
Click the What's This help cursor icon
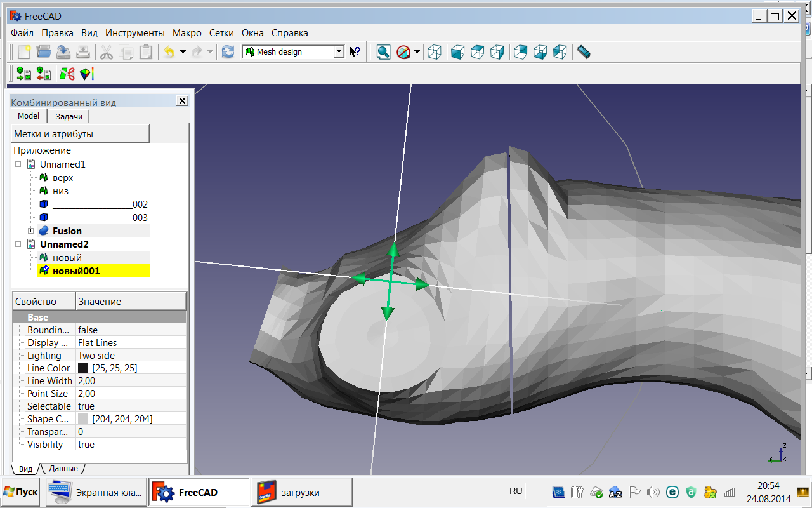tap(355, 52)
